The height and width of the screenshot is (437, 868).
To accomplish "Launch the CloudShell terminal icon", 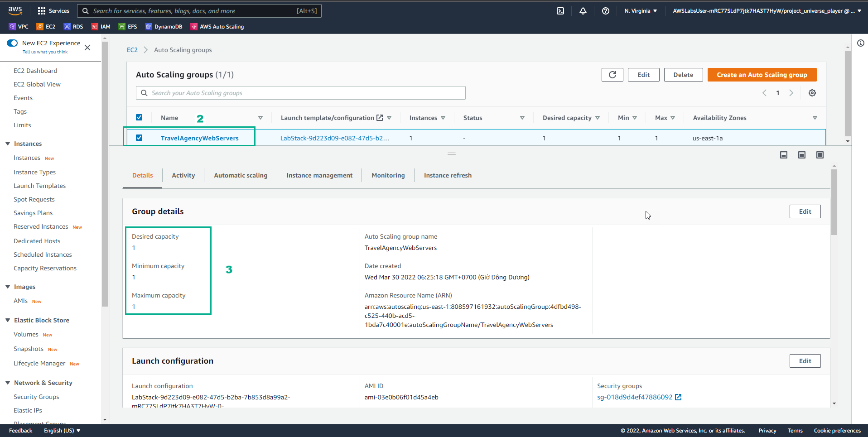I will point(560,11).
